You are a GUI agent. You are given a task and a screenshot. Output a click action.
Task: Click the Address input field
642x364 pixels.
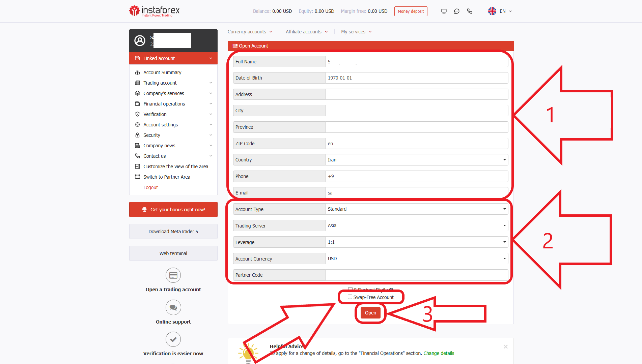coord(417,94)
